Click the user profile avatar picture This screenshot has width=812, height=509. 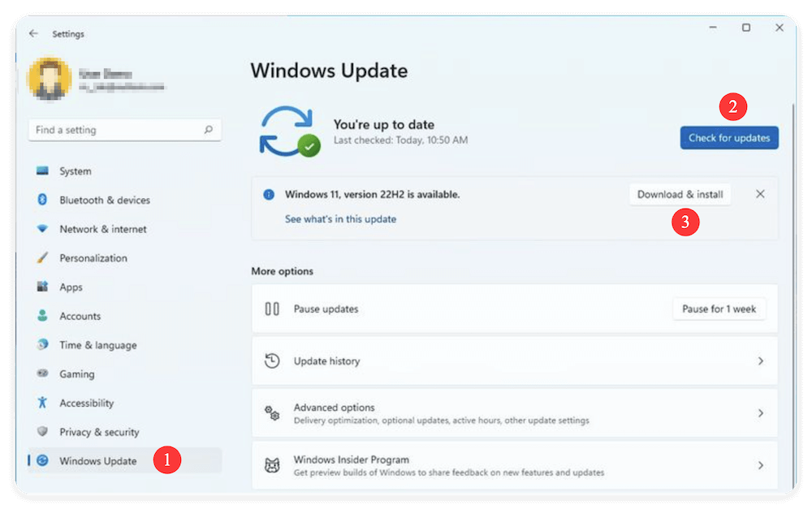49,79
